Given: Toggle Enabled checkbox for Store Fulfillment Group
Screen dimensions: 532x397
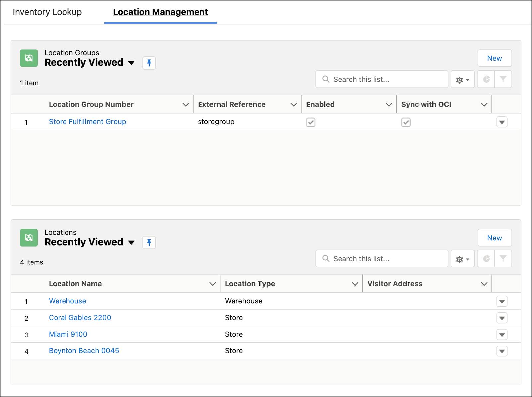Looking at the screenshot, I should click(x=311, y=122).
